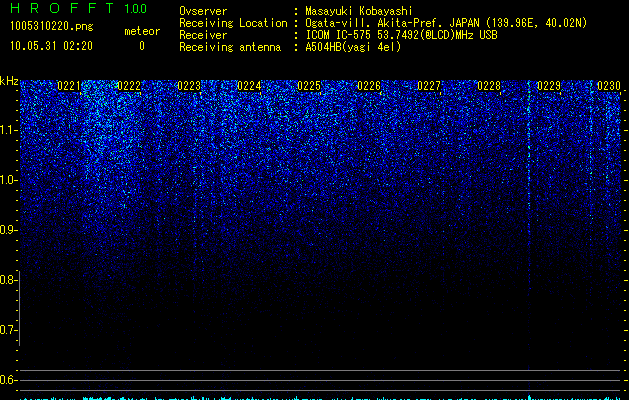This screenshot has width=629, height=400.
Task: Click time marker 0226
Action: coord(369,86)
